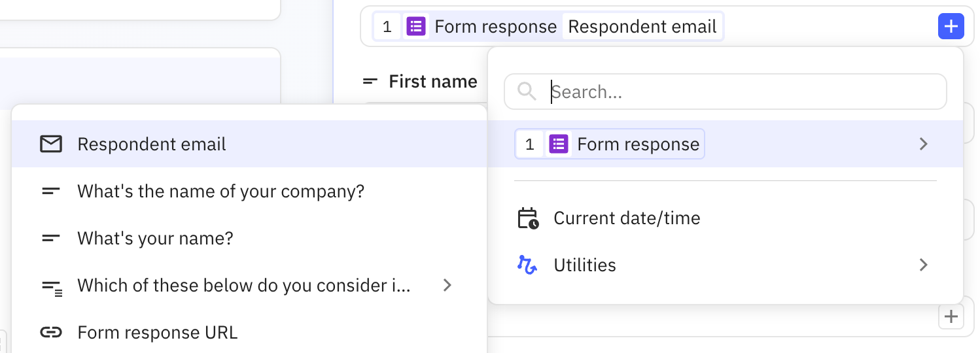Click the search magnifier icon
This screenshot has width=980, height=353.
click(527, 92)
